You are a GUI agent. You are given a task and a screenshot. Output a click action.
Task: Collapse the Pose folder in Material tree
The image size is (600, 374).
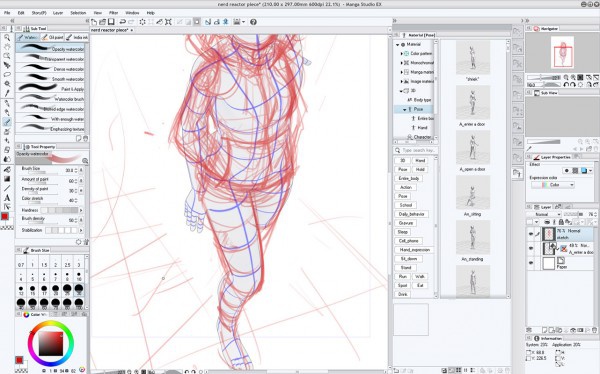click(x=404, y=109)
